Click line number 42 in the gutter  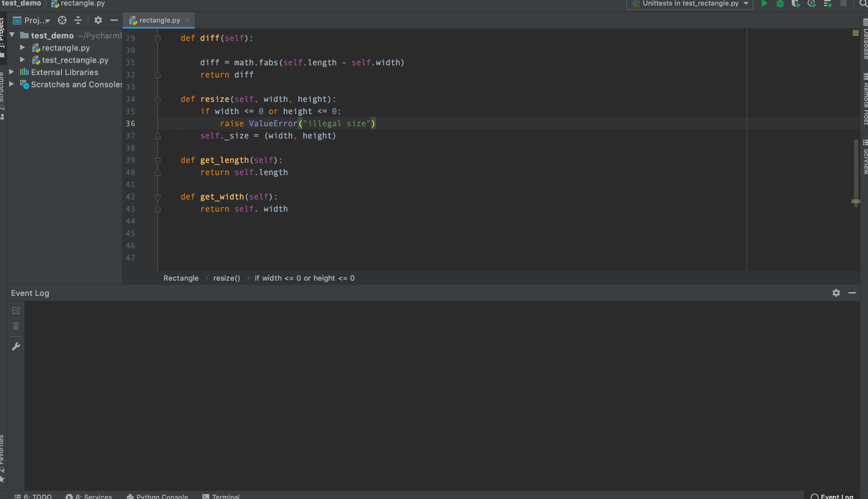pos(131,196)
